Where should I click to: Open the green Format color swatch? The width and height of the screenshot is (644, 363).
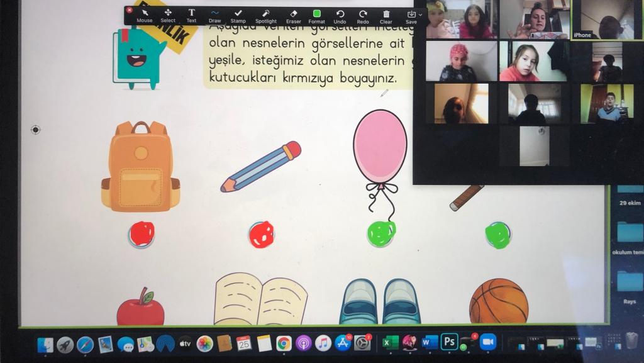[x=316, y=15]
